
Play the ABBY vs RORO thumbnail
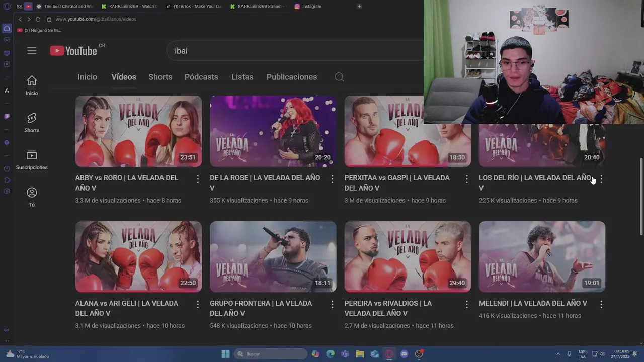click(x=138, y=131)
